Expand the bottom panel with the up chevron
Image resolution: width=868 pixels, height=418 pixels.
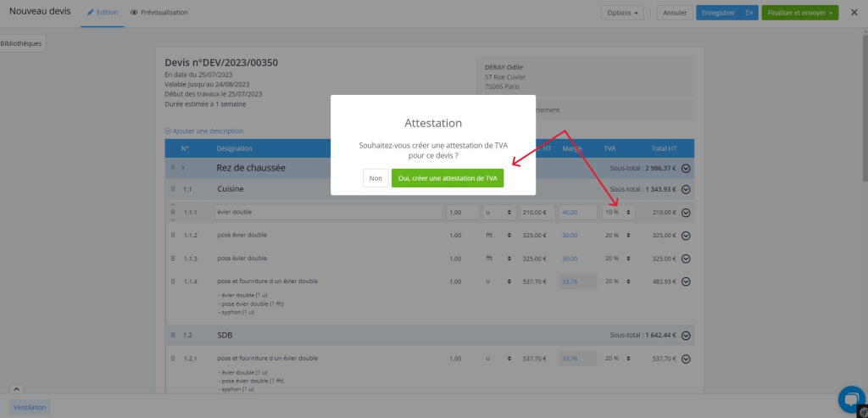[16, 389]
